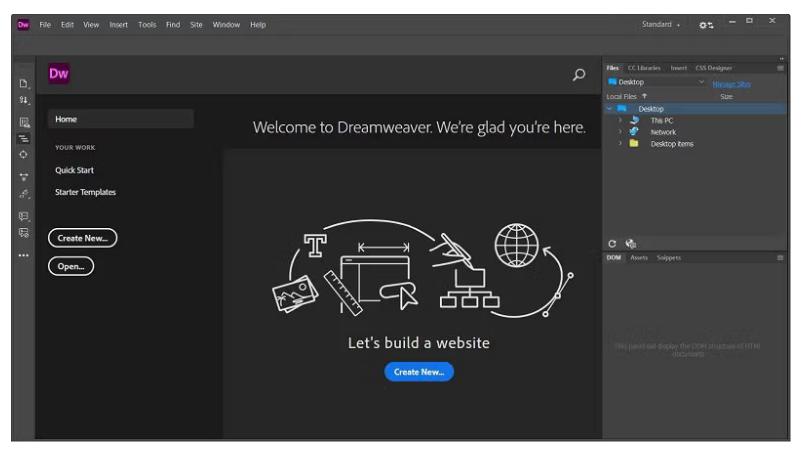Click the three-dots customize toolbar icon
The image size is (808, 453).
24,255
